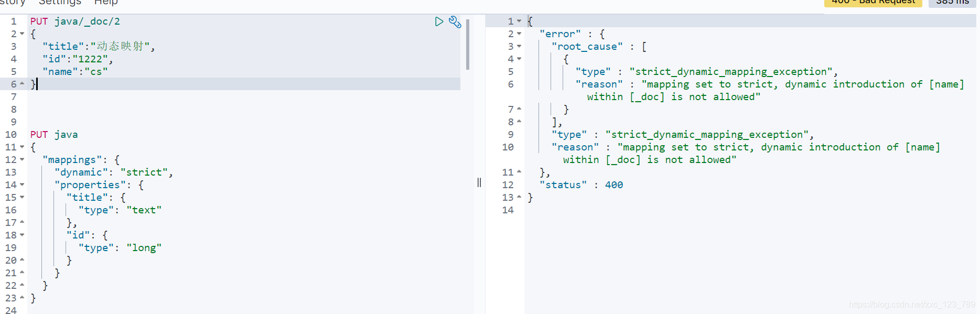The width and height of the screenshot is (980, 314).
Task: Click strict_dynamic_mapping_exception on response line 9
Action: [707, 135]
